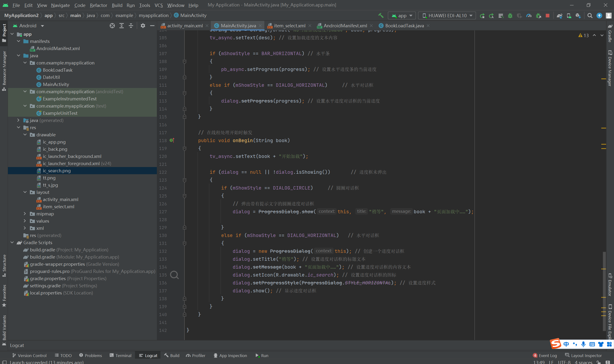Open Event Log in status bar
Image resolution: width=614 pixels, height=364 pixels.
tap(545, 355)
